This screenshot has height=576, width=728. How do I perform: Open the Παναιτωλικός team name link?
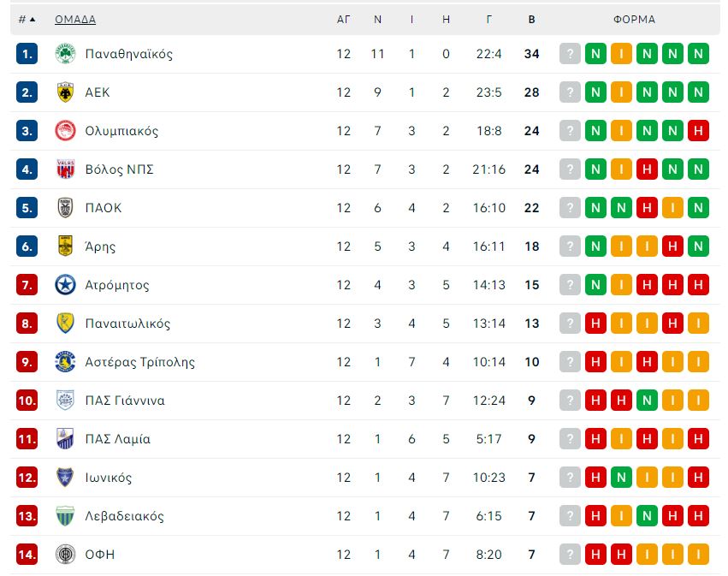click(x=127, y=324)
